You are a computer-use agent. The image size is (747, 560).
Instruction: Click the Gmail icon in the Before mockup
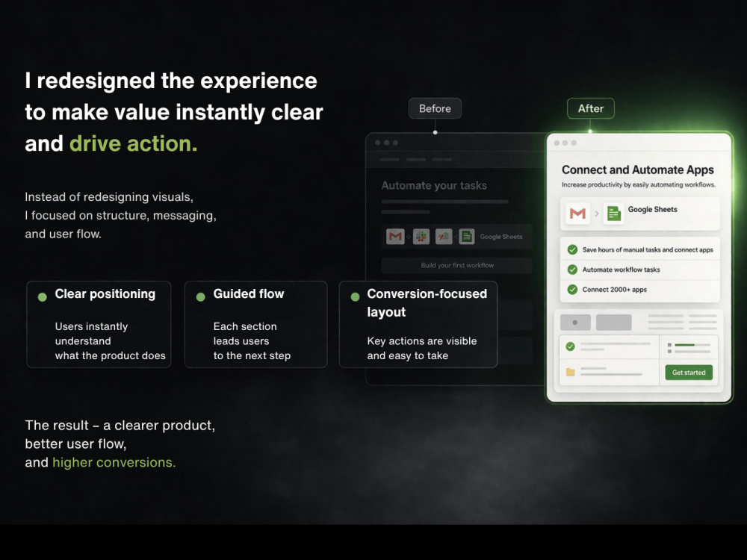[395, 236]
